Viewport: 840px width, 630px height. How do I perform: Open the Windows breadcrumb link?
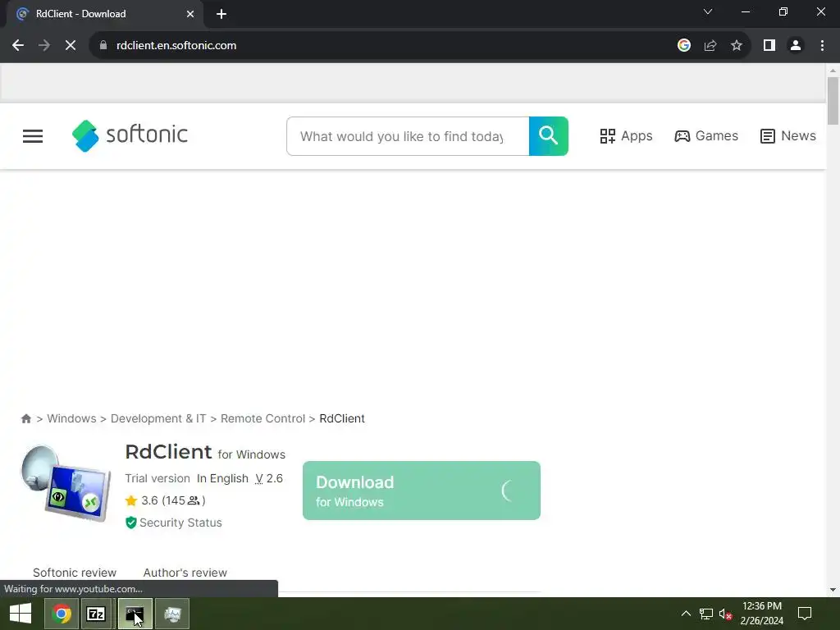tap(72, 418)
